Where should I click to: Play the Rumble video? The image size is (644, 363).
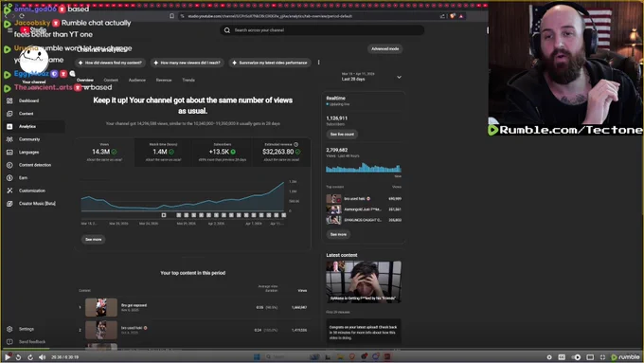point(8,357)
